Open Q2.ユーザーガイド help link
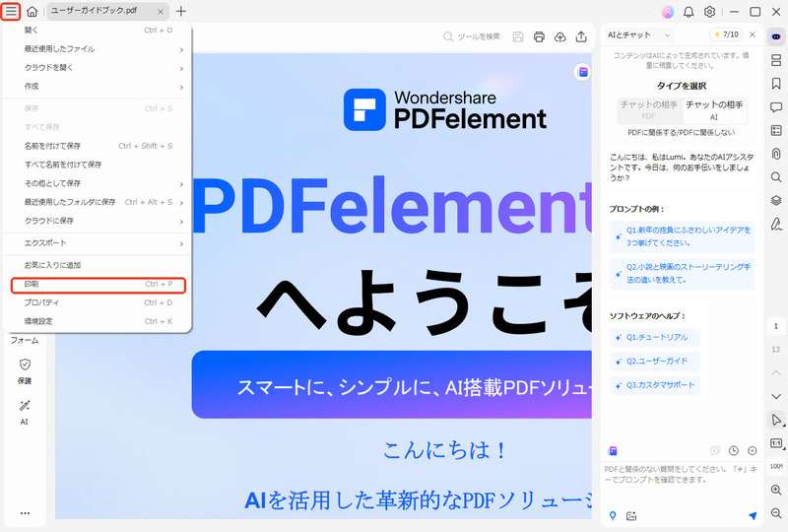The width and height of the screenshot is (788, 532). point(654,361)
